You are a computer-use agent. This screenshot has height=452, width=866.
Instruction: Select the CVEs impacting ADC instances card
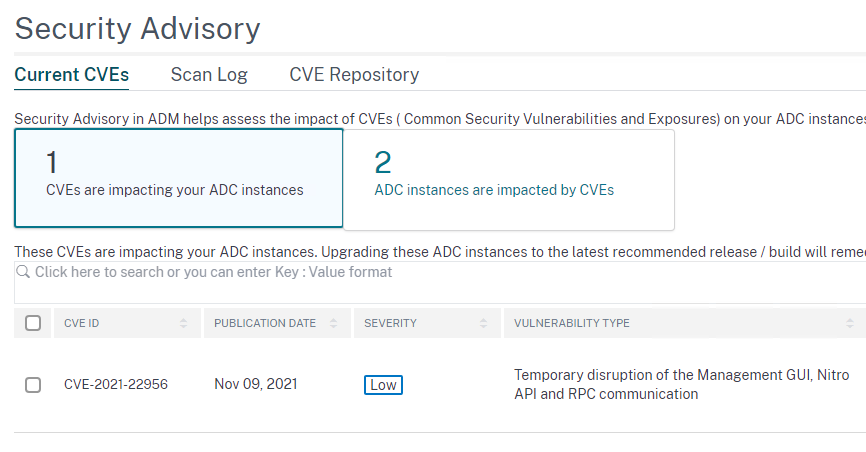[179, 178]
